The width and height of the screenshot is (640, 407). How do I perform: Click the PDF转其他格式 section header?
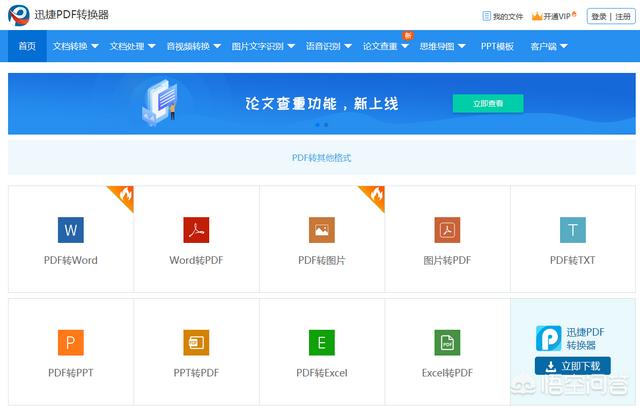[x=322, y=158]
